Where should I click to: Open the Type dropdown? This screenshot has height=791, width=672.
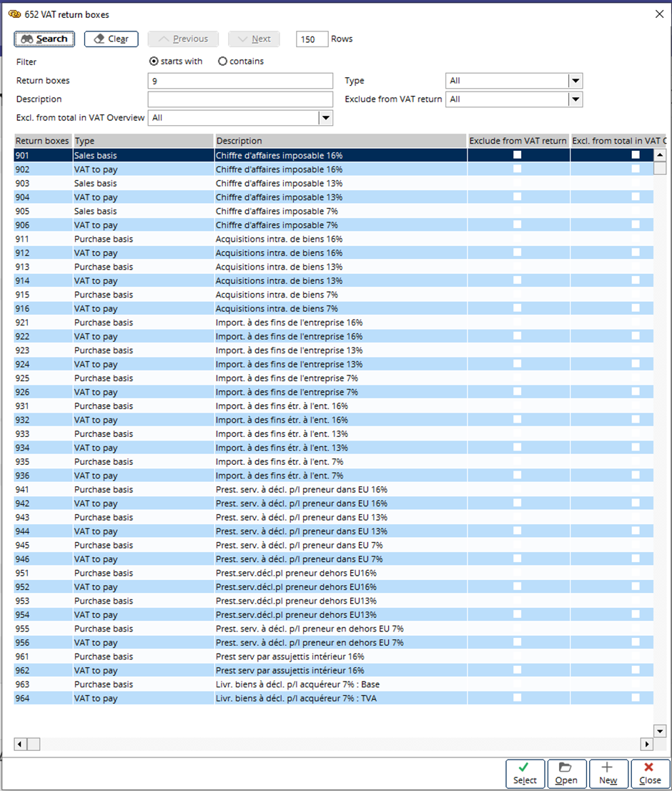(575, 81)
